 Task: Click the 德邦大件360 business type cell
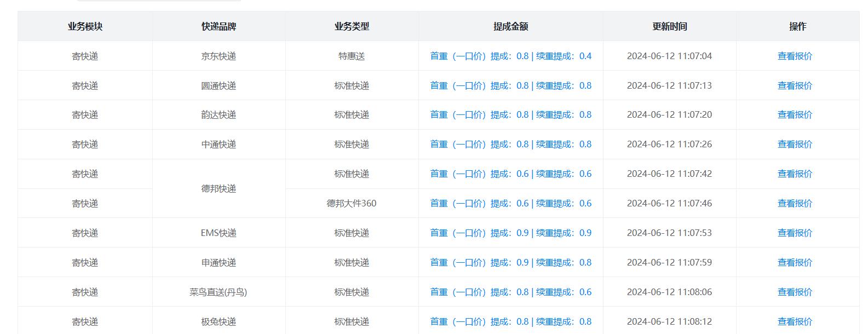pos(352,203)
